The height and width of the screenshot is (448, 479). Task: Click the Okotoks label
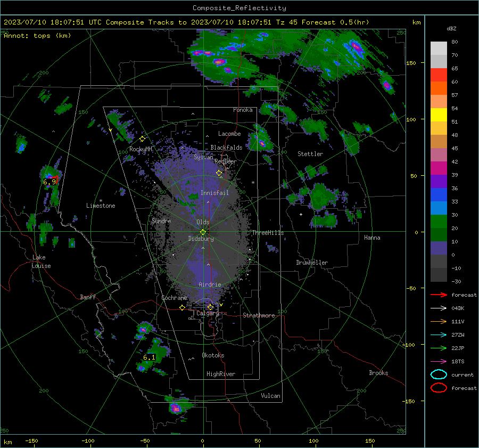point(213,356)
